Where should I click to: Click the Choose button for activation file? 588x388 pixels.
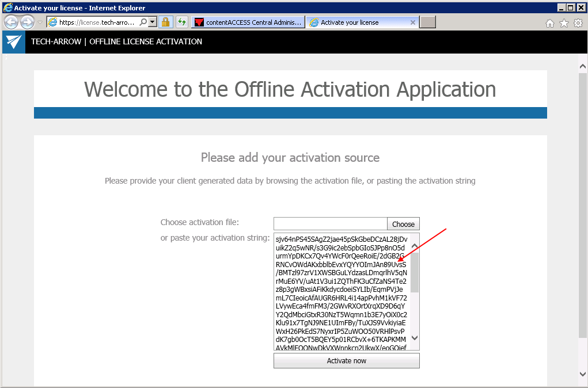click(403, 223)
